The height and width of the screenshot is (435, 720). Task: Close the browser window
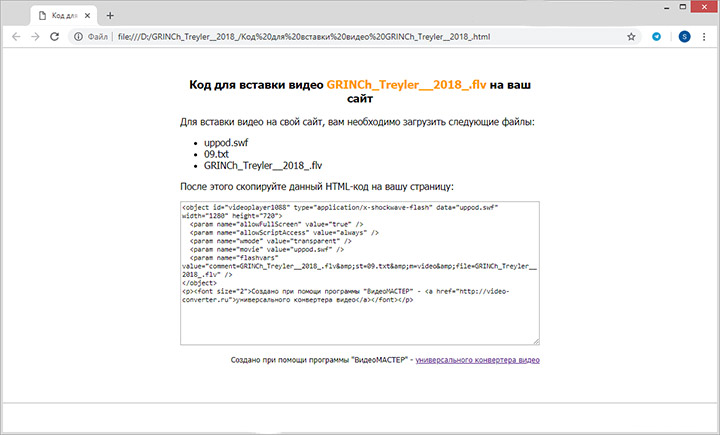click(705, 7)
